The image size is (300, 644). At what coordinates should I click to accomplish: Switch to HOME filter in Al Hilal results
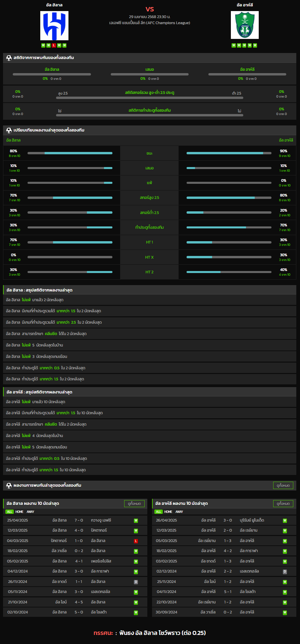point(19,512)
